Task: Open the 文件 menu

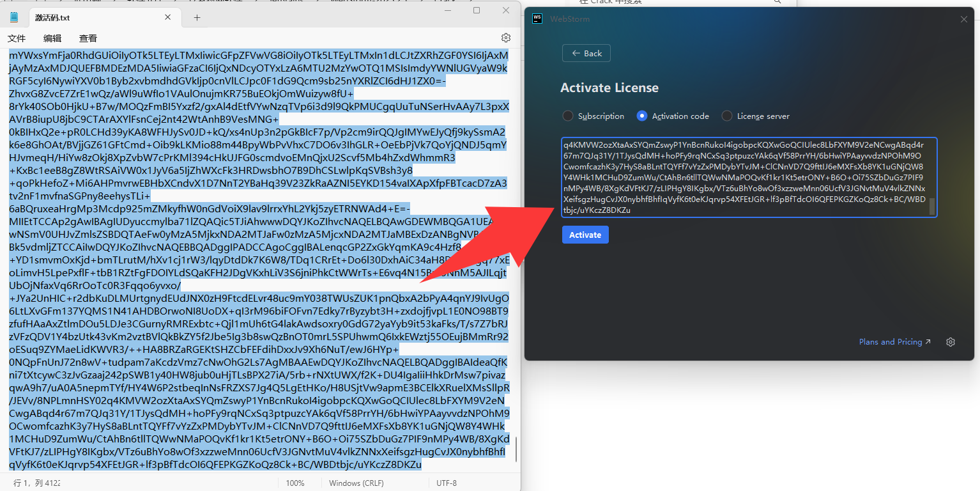Action: tap(17, 38)
